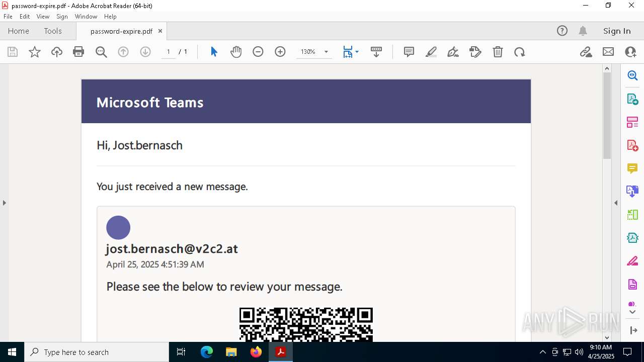
Task: Open the Fill & Sign pink pen sidebar icon
Action: pos(632,261)
